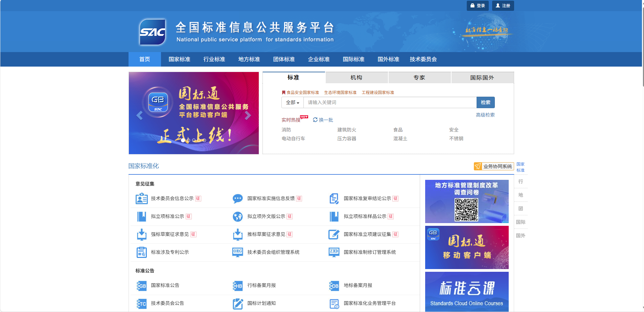This screenshot has height=312, width=644.
Task: Switch to the 国际国外 tab
Action: [482, 77]
